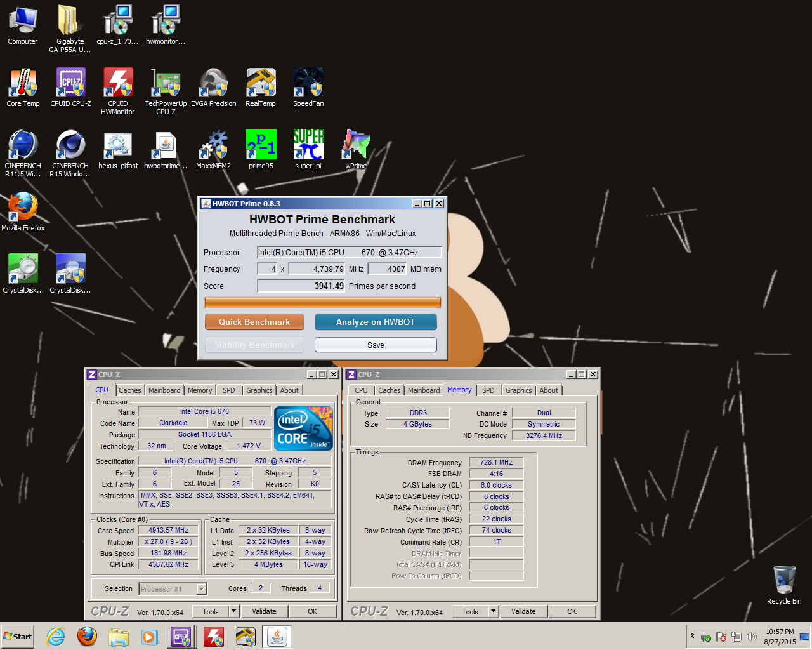Click the Windows Media Player taskbar icon
This screenshot has width=812, height=650.
[149, 636]
